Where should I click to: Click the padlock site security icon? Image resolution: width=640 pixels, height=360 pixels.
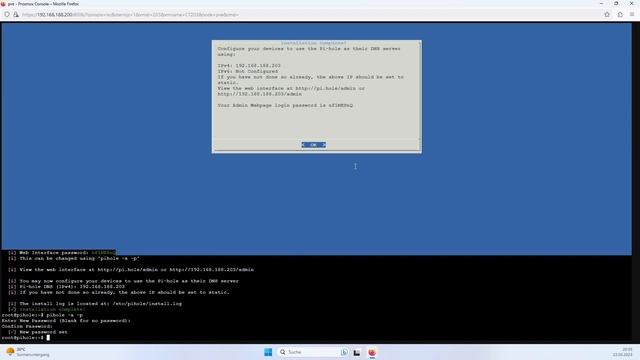pyautogui.click(x=16, y=15)
